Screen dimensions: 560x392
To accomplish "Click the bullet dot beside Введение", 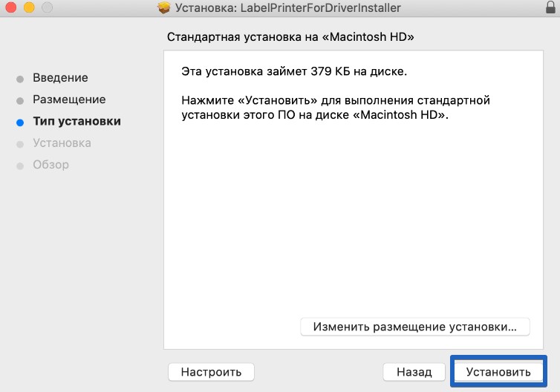I will click(x=20, y=79).
